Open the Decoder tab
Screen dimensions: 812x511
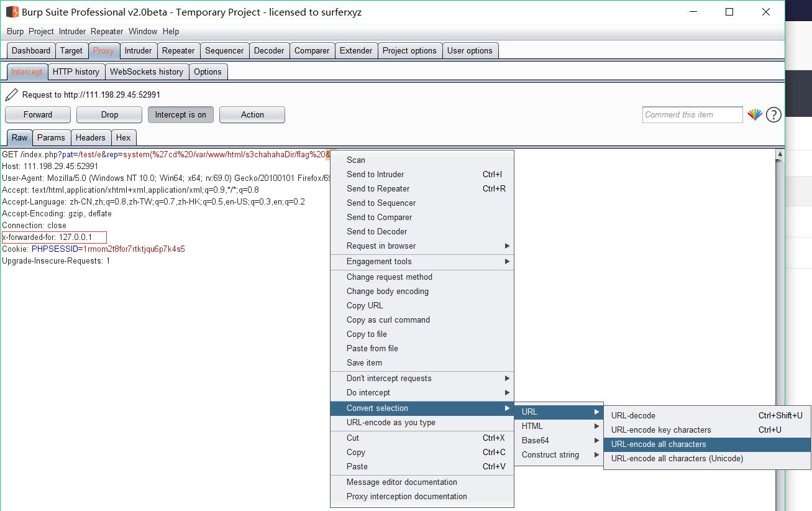pyautogui.click(x=268, y=50)
